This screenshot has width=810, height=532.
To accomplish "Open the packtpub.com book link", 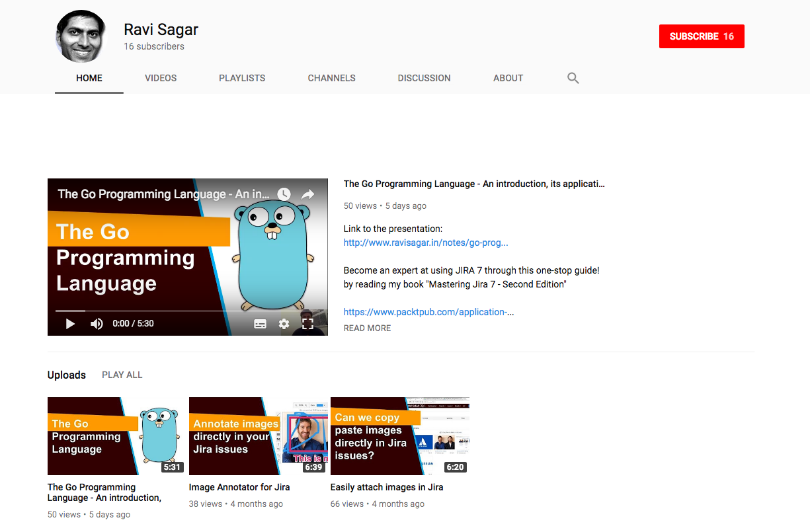I will point(428,312).
